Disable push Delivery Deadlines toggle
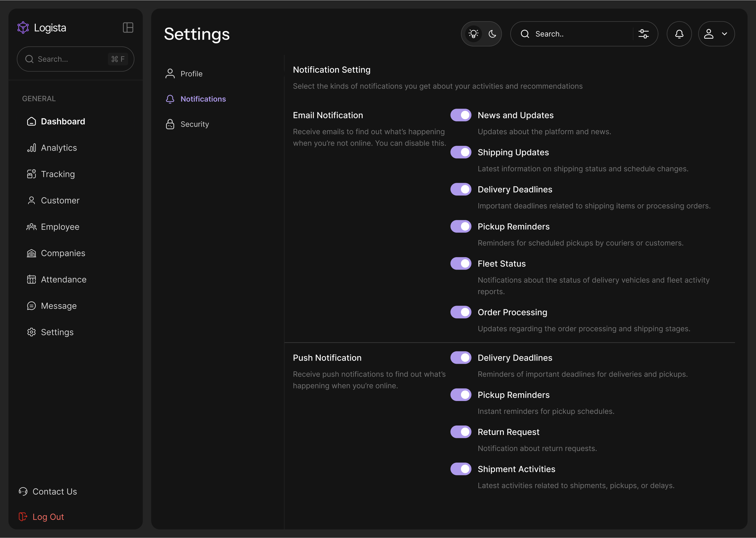This screenshot has width=756, height=538. [461, 358]
